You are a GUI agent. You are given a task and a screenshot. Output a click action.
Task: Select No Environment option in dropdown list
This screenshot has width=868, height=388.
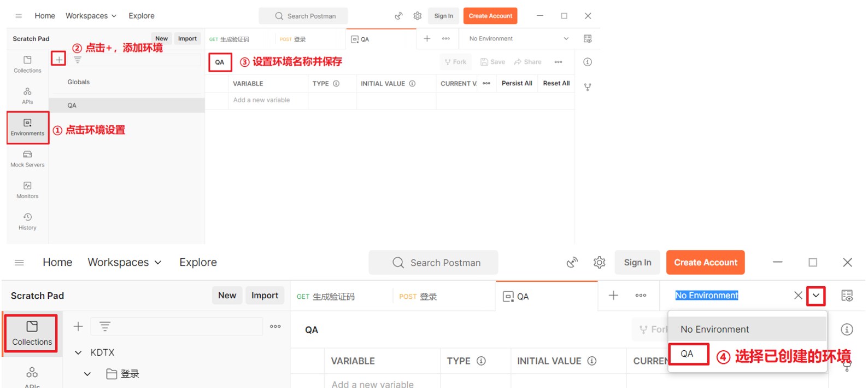click(747, 329)
